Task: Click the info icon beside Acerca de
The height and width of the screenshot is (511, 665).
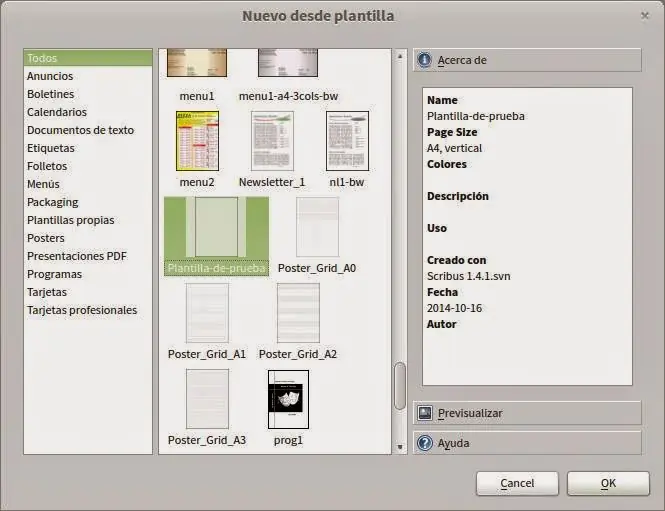Action: [424, 60]
